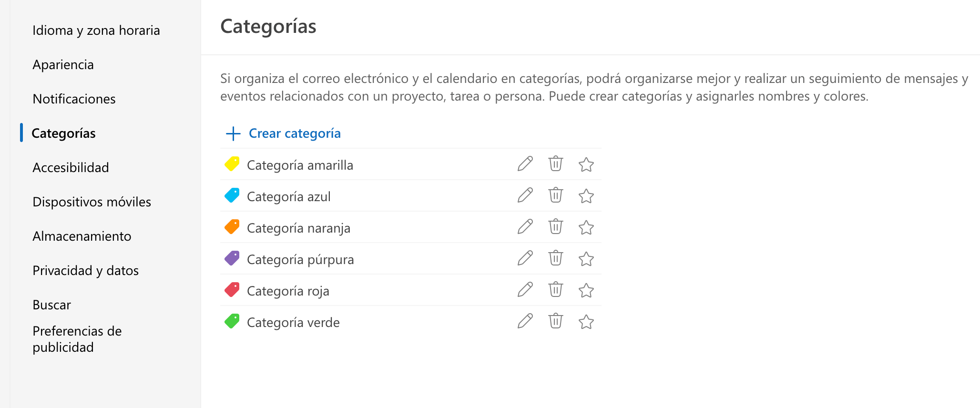Edit the Categoría roja entry

pyautogui.click(x=525, y=290)
